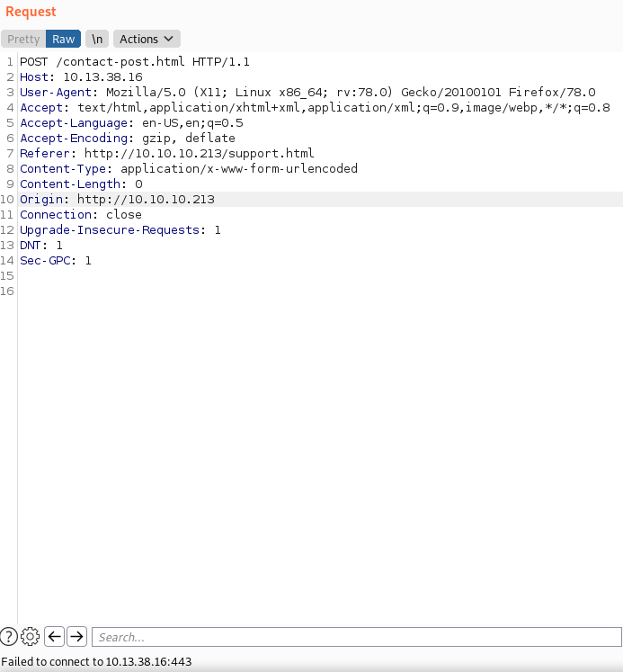The image size is (623, 672).
Task: Click inside the Search input field
Action: click(x=357, y=637)
